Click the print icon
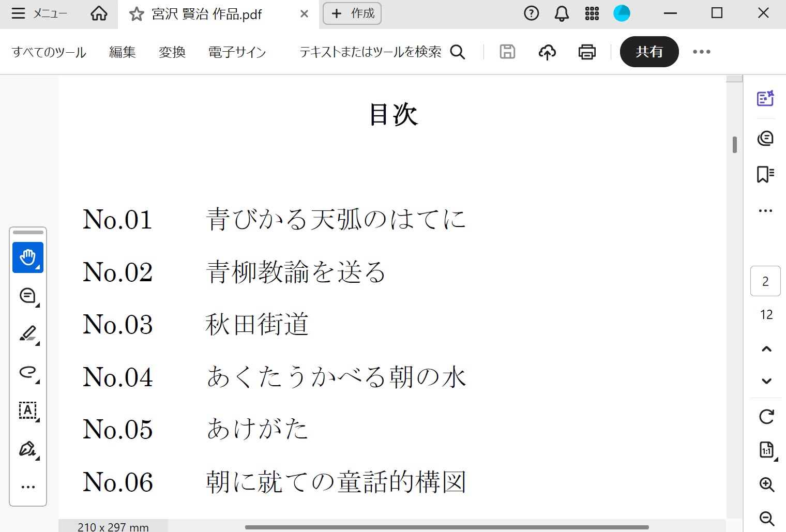 coord(587,52)
